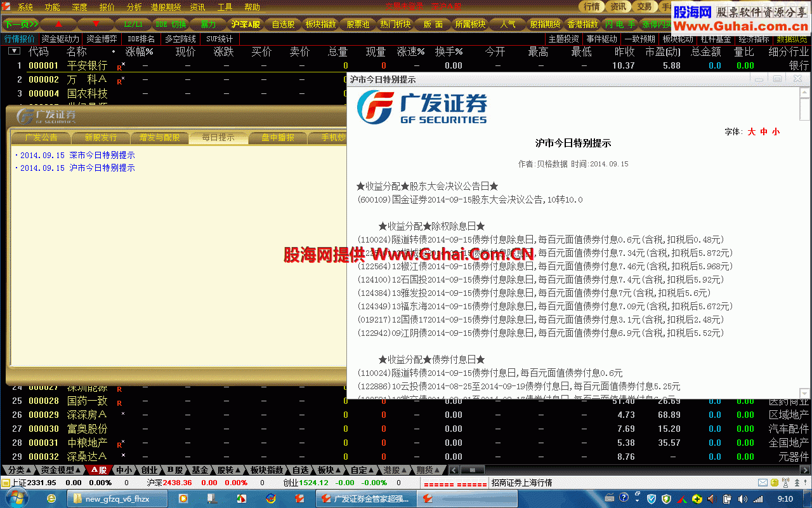Open the 系统 menu

25,8
